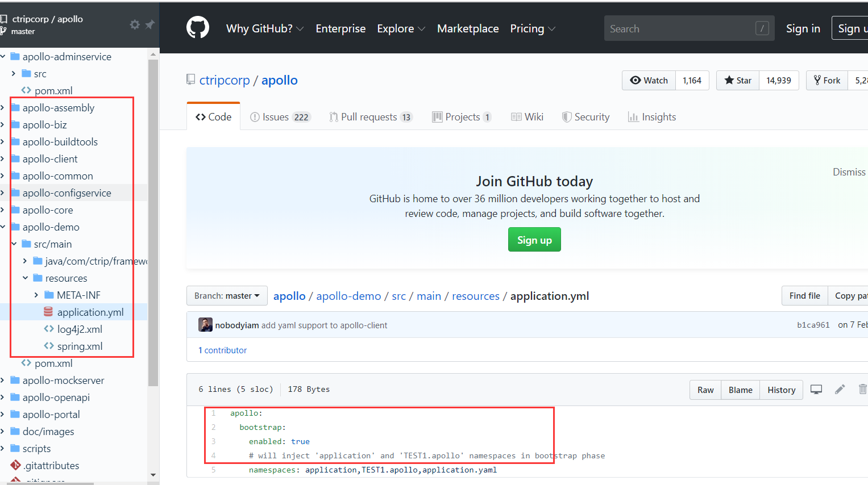Open the ctripcorp owner link
Screen dimensions: 868x485
pos(225,80)
